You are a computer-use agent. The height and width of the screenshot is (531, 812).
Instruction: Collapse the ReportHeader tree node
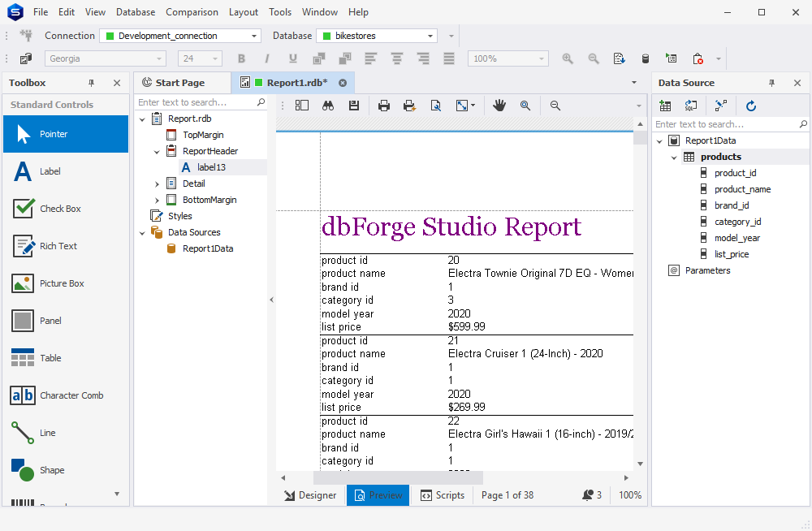click(157, 152)
